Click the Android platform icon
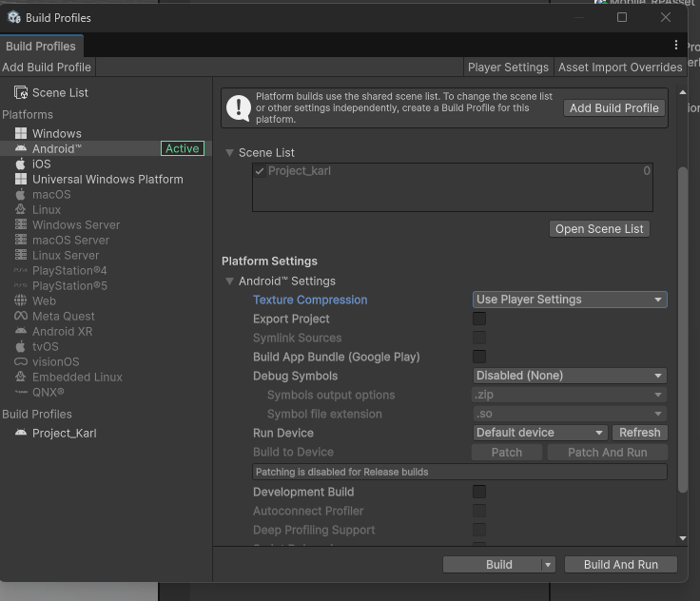700x601 pixels. point(21,148)
